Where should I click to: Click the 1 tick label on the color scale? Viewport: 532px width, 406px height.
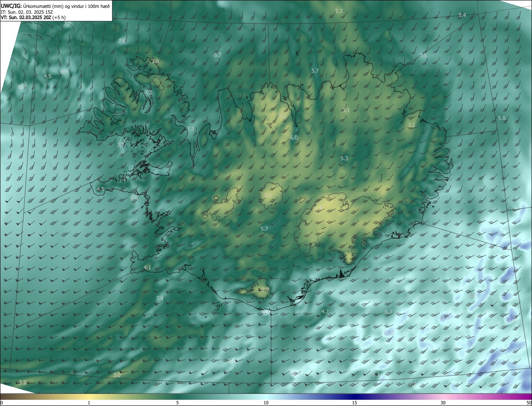[89, 403]
